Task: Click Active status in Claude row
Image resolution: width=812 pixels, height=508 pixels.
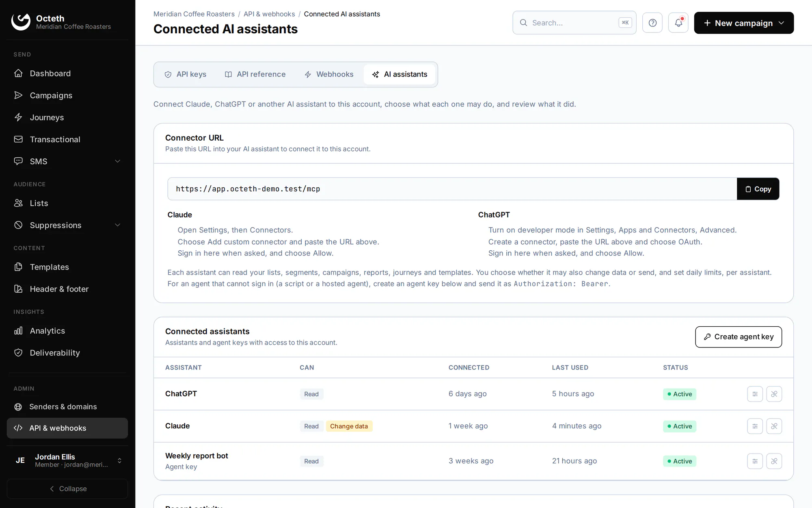Action: click(679, 426)
